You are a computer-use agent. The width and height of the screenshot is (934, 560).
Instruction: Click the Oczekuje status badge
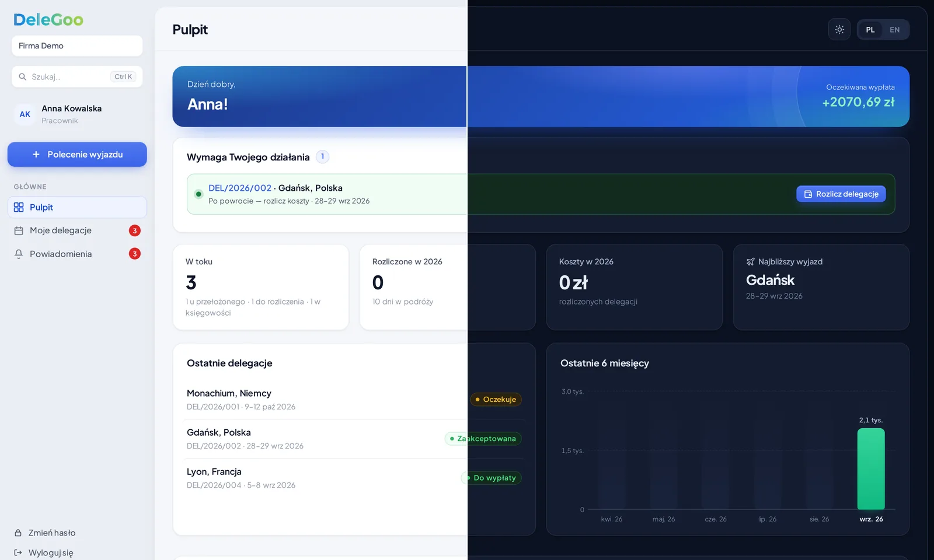click(496, 400)
